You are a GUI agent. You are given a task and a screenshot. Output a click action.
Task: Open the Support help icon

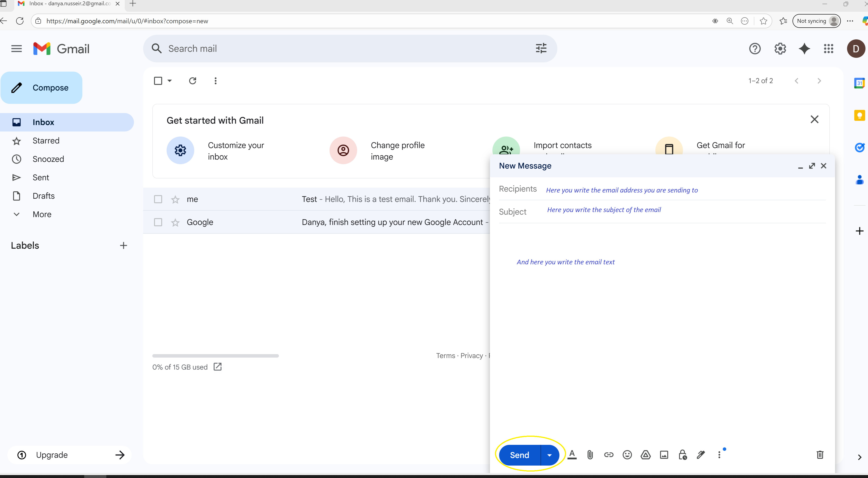click(x=755, y=49)
